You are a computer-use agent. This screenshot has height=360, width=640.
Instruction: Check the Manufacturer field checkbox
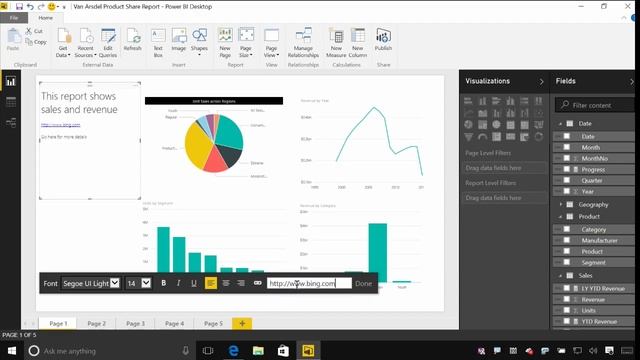[x=567, y=240]
